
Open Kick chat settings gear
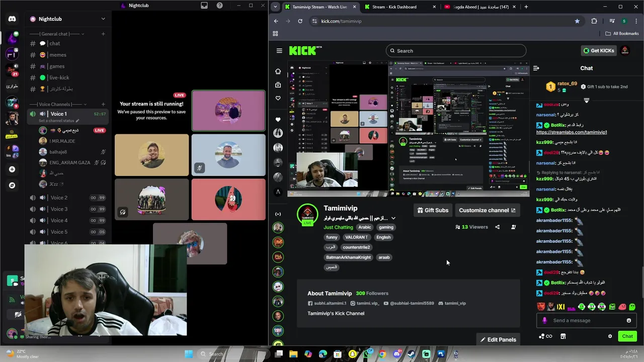pyautogui.click(x=610, y=336)
